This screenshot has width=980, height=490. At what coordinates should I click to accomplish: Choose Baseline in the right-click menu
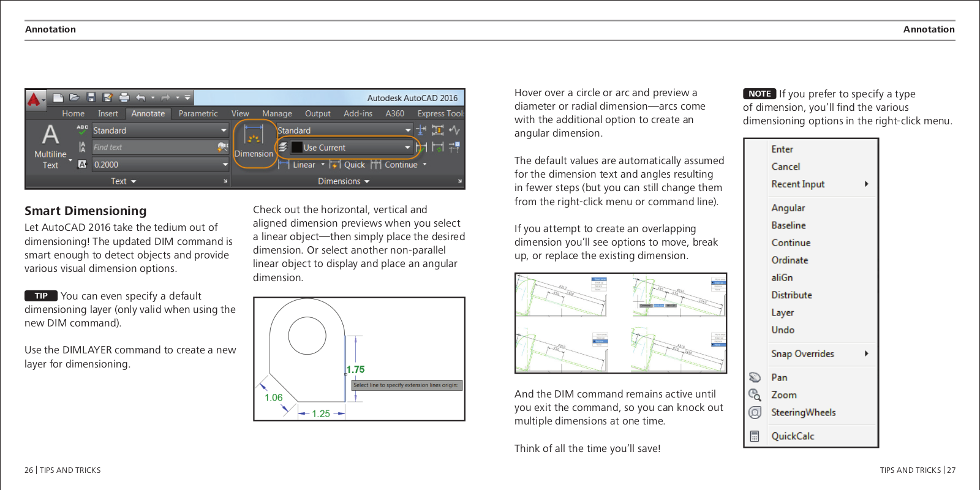click(789, 225)
